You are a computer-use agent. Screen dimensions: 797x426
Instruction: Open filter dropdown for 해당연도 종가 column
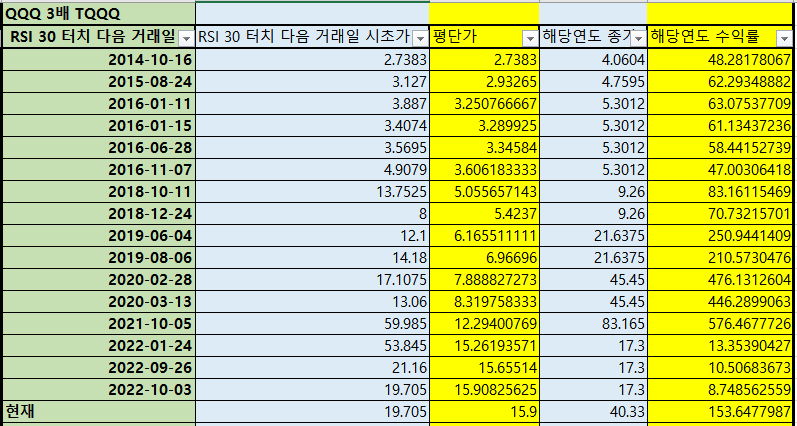click(x=638, y=38)
